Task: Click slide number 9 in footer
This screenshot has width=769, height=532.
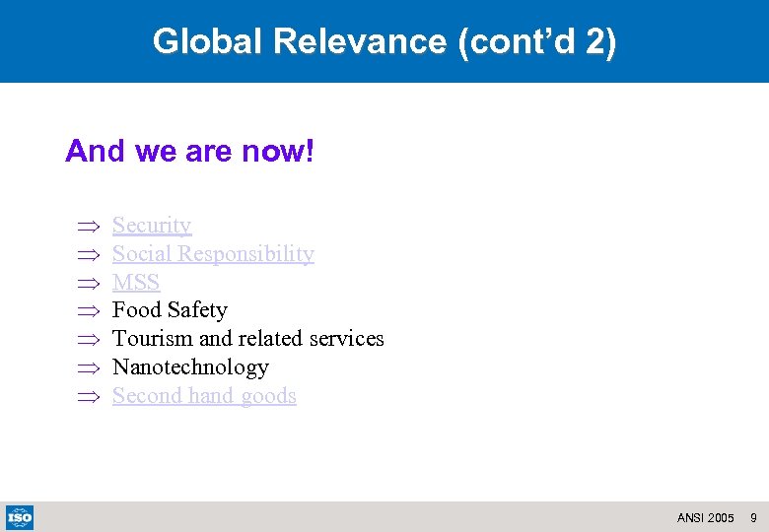Action: [x=753, y=518]
